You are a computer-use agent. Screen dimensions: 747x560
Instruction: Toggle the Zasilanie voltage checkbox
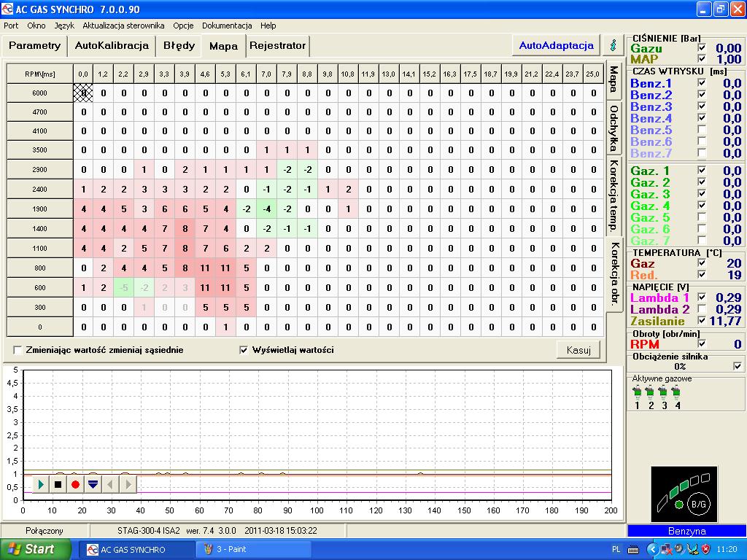pos(702,320)
